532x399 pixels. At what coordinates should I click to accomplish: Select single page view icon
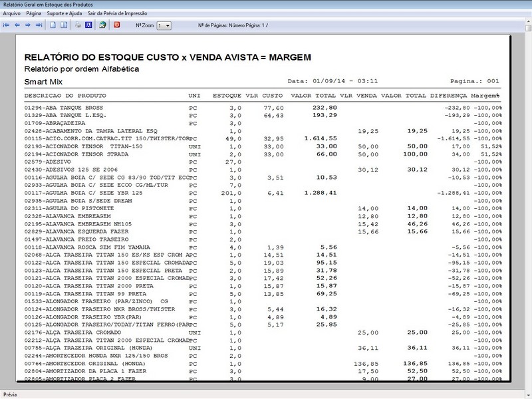[53, 25]
